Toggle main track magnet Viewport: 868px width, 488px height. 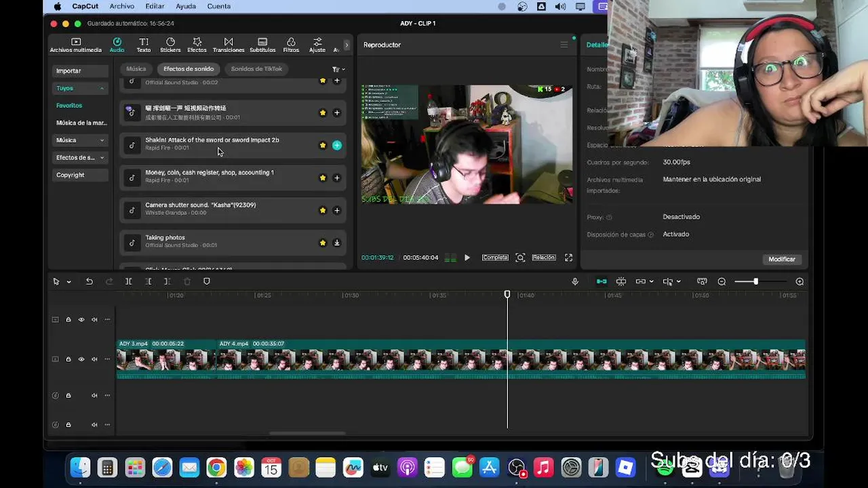(x=601, y=281)
